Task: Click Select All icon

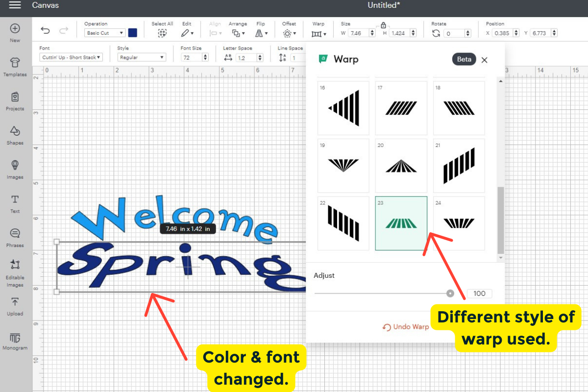Action: 162,33
